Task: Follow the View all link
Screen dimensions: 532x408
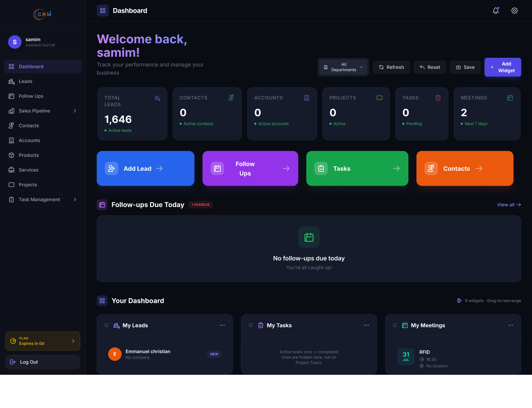Action: click(509, 205)
